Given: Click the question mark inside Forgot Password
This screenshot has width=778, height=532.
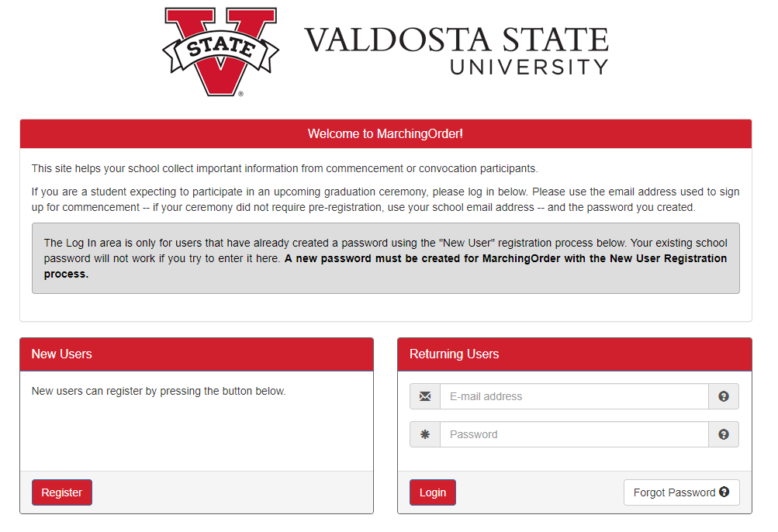Looking at the screenshot, I should click(x=724, y=492).
